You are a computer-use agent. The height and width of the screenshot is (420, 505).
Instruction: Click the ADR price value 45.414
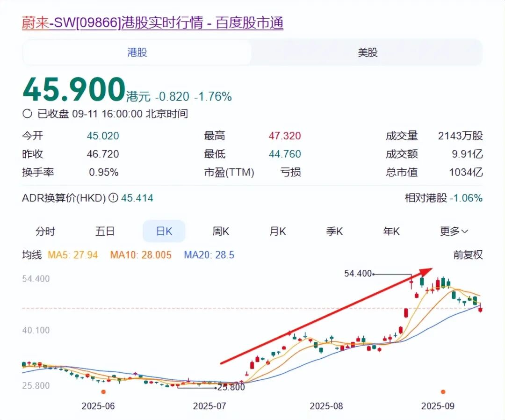[137, 198]
